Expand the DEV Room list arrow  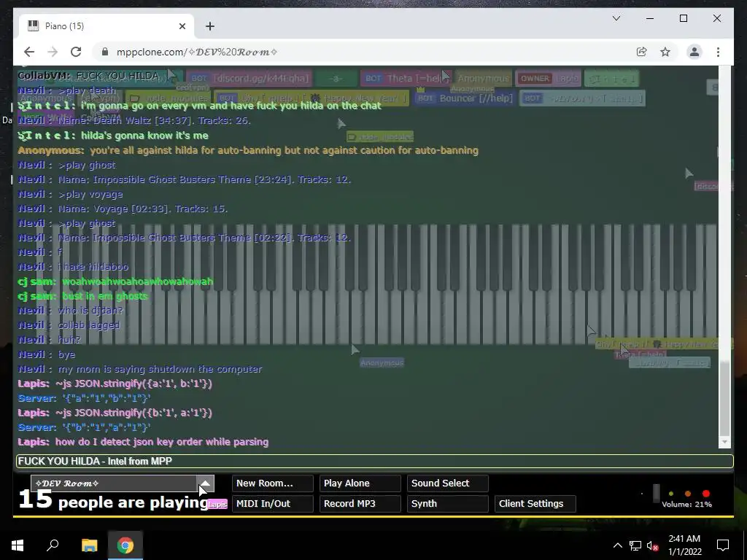click(x=205, y=483)
